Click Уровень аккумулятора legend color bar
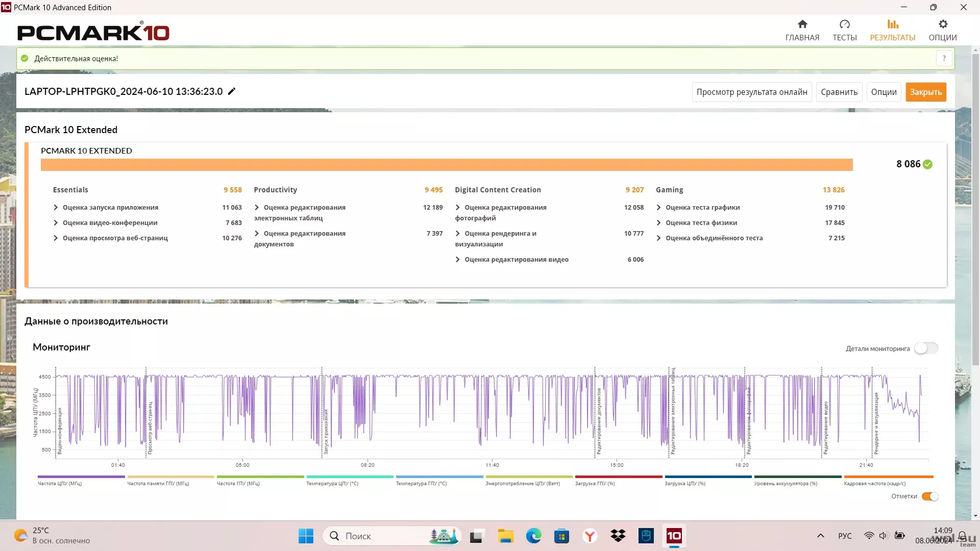Image resolution: width=980 pixels, height=551 pixels. (x=798, y=477)
